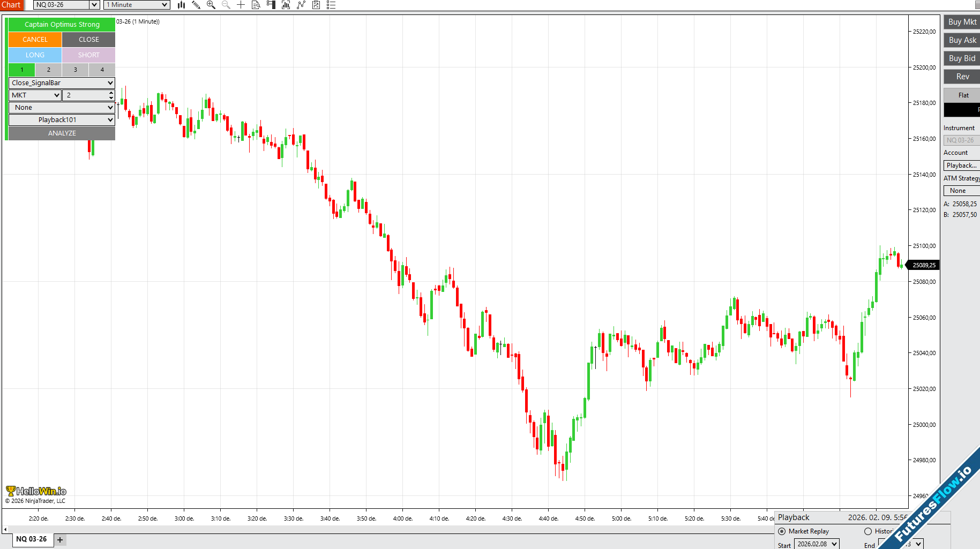
Task: Open the bar type candlestick icon
Action: pos(181,5)
